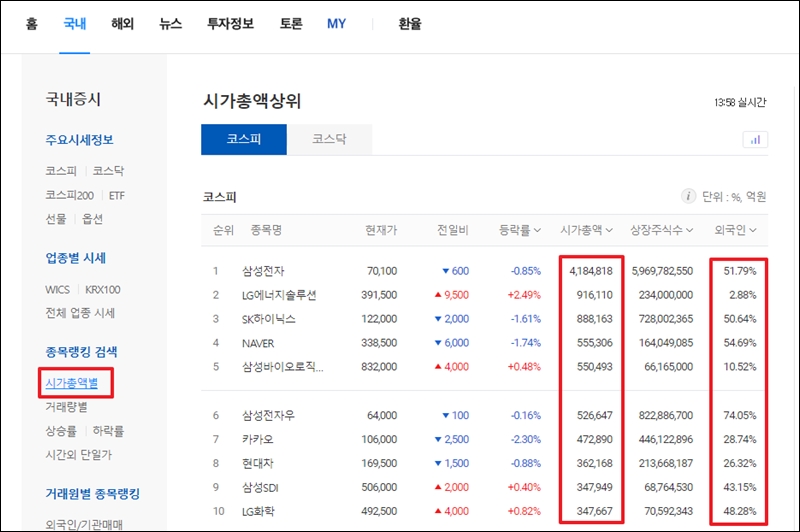Click the 종목랭킹 검색 section heading

[x=81, y=351]
